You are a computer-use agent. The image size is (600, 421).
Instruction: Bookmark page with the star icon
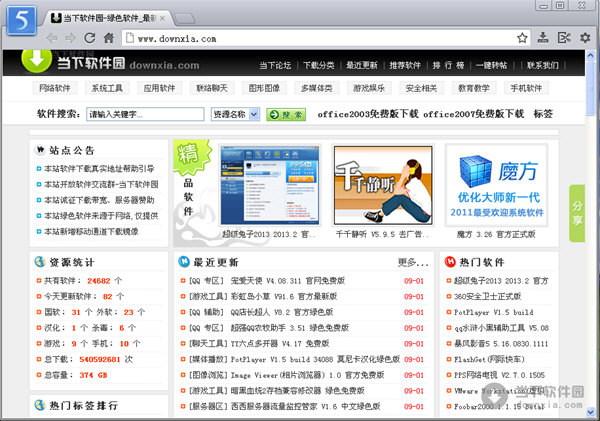(522, 38)
